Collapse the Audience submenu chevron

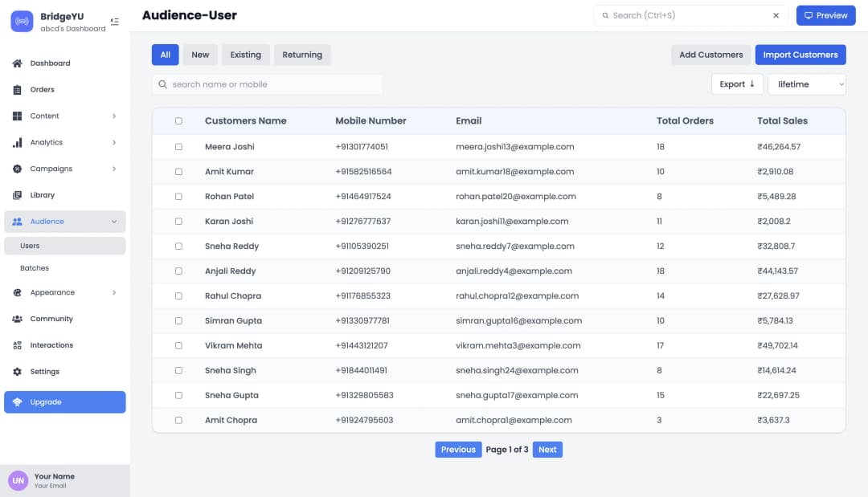click(114, 222)
